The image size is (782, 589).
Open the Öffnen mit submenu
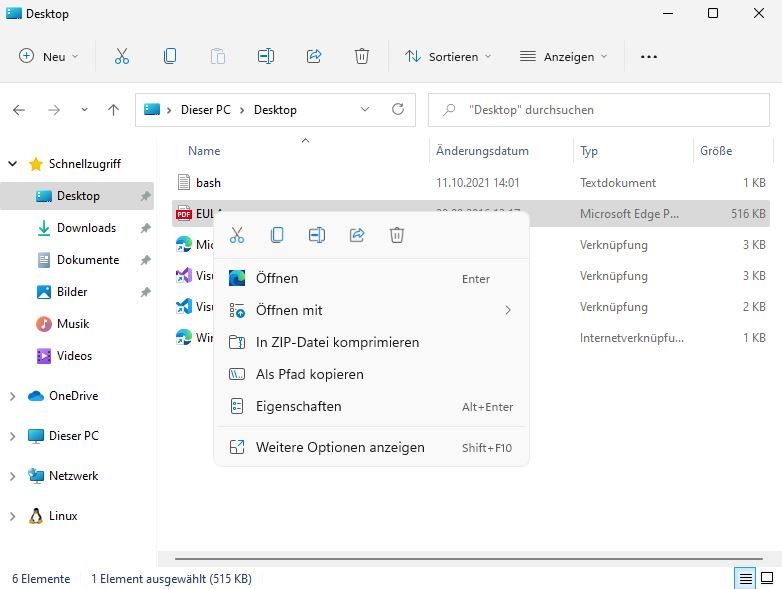point(371,310)
